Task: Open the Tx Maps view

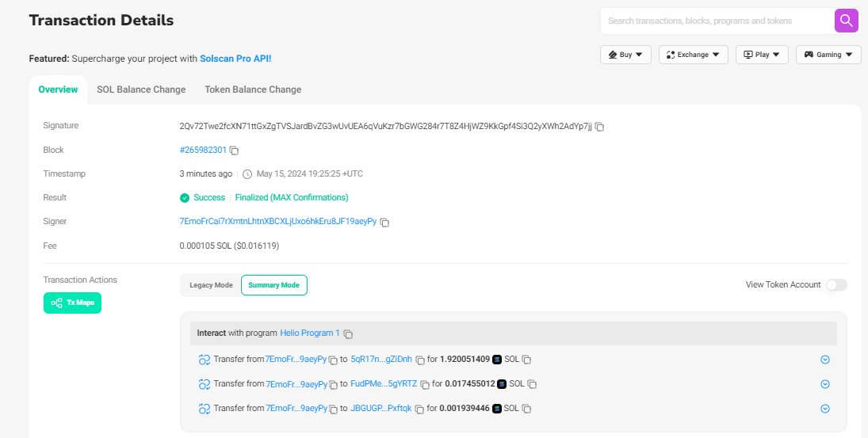Action: (x=72, y=303)
